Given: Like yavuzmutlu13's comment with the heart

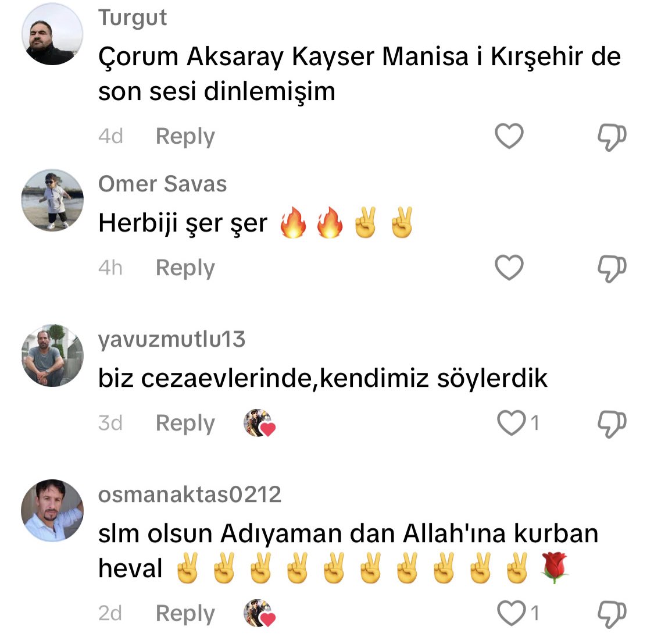Looking at the screenshot, I should (x=512, y=423).
